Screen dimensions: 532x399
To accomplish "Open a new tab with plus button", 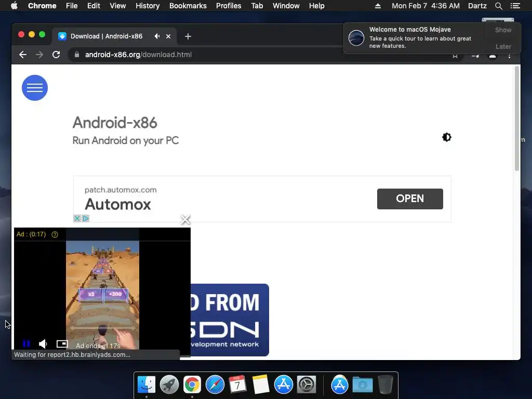I will tap(188, 36).
